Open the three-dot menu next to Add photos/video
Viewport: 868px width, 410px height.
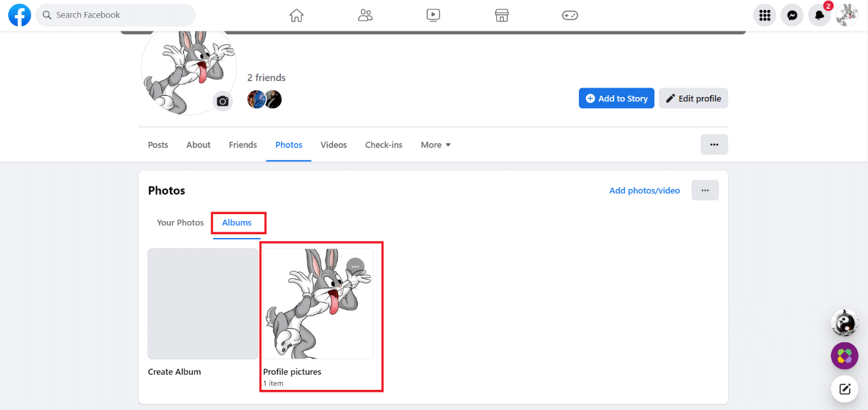coord(705,190)
